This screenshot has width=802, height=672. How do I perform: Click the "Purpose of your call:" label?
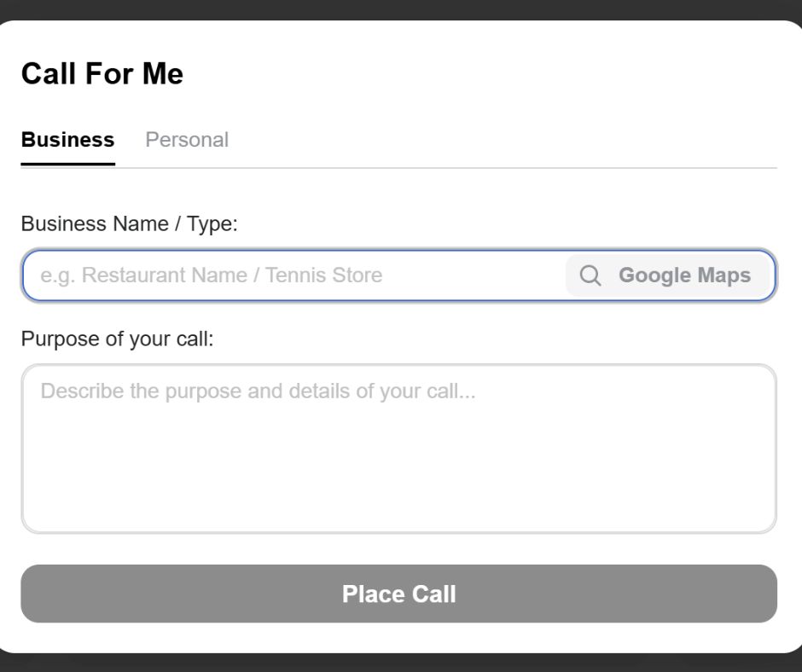click(x=117, y=339)
